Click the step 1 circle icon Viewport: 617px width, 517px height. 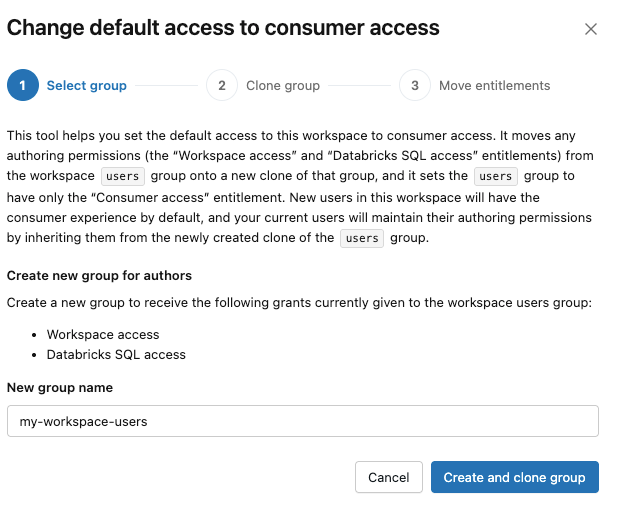click(x=22, y=85)
